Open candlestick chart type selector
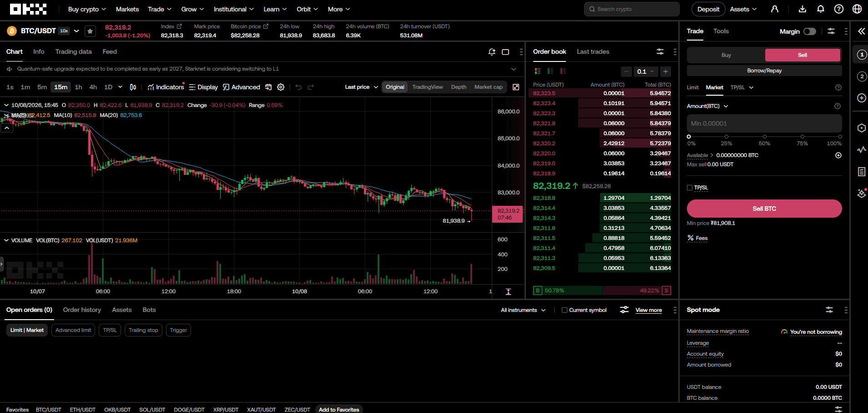The image size is (868, 413). pos(133,87)
